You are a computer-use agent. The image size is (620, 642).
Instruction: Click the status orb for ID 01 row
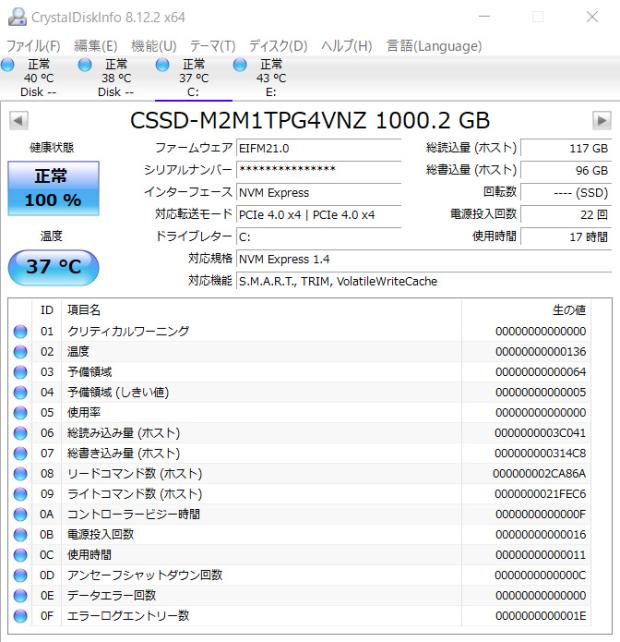20,331
